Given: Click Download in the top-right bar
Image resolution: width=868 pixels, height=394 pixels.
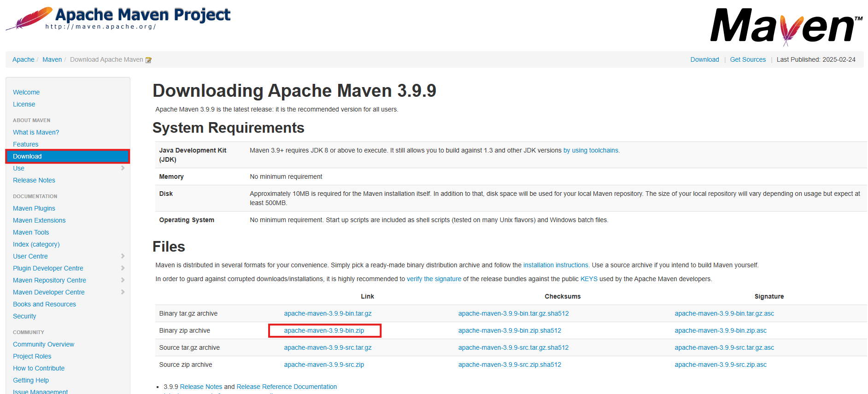Looking at the screenshot, I should point(704,59).
